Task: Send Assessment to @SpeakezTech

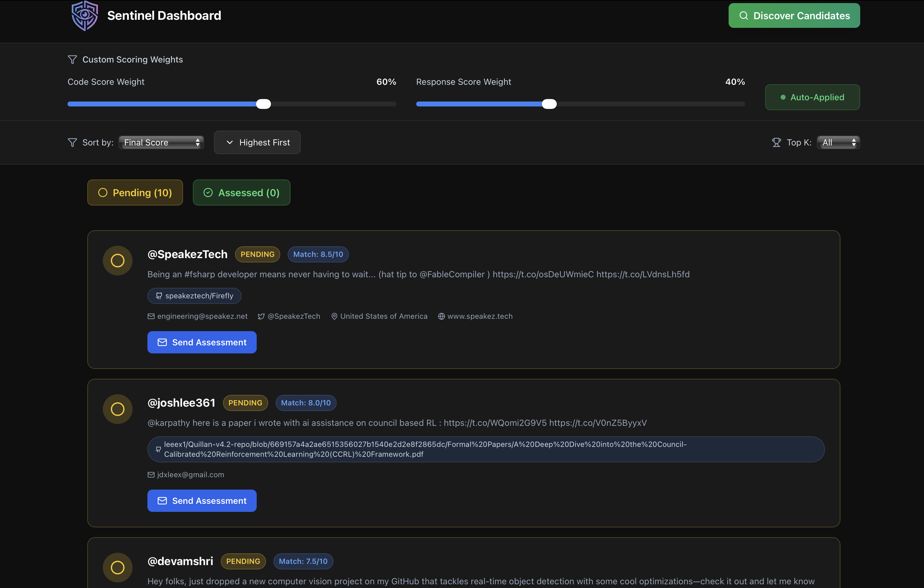Action: tap(202, 342)
